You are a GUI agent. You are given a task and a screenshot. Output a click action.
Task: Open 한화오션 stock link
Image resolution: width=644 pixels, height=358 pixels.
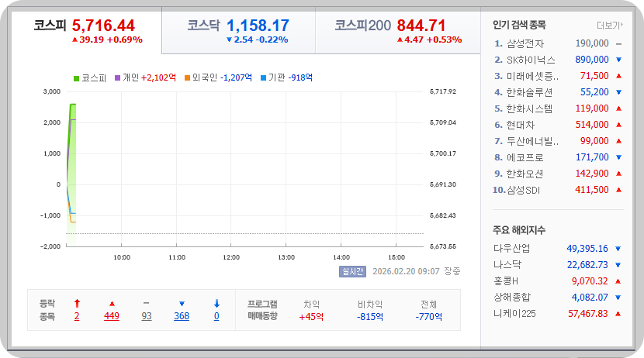[525, 174]
